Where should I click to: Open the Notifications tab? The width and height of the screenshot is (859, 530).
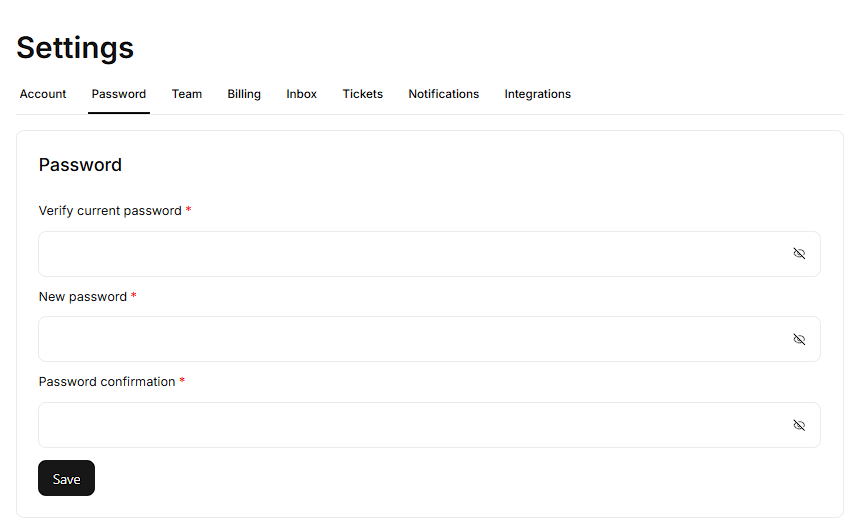[x=444, y=94]
